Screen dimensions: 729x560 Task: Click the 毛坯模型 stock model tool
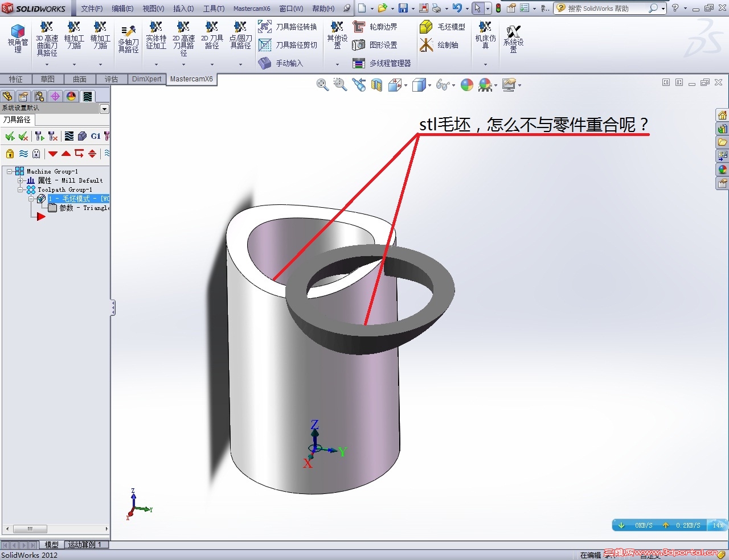click(x=443, y=27)
